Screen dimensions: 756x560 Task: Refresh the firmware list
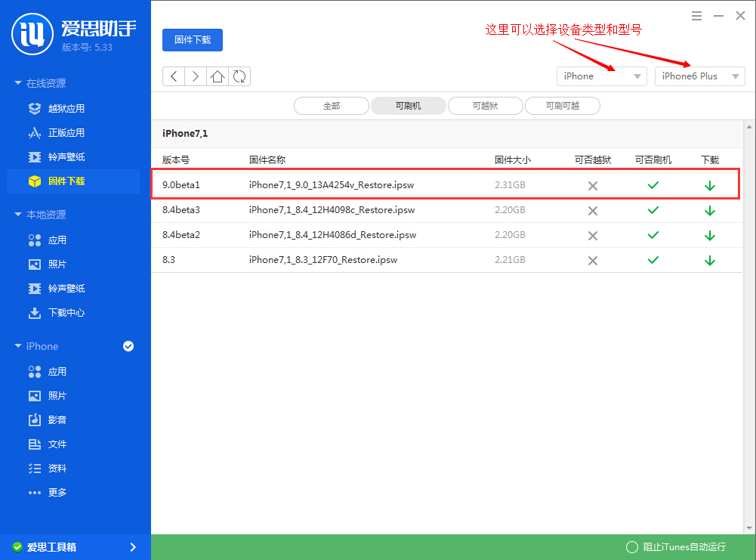239,76
